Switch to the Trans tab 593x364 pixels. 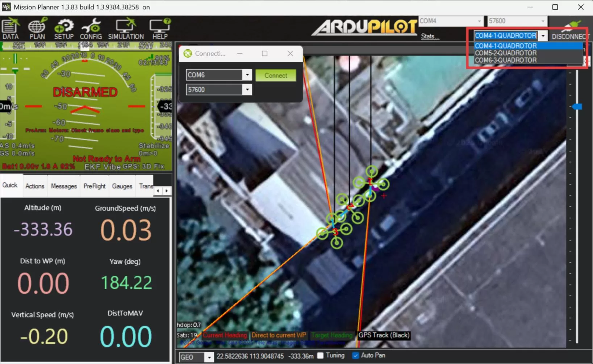[x=145, y=186]
